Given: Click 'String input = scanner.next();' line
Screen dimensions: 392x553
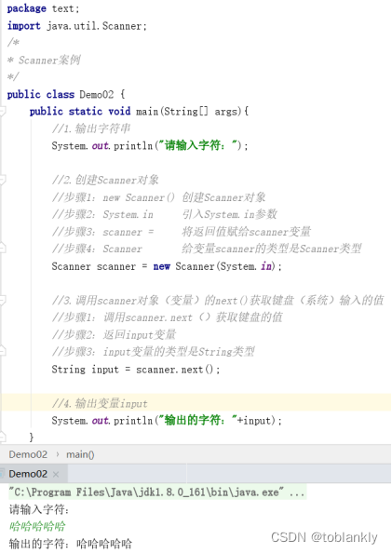Looking at the screenshot, I should [136, 370].
